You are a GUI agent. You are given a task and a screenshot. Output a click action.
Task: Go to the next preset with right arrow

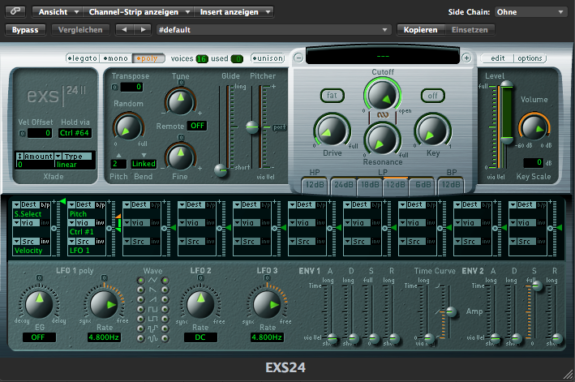coord(143,30)
